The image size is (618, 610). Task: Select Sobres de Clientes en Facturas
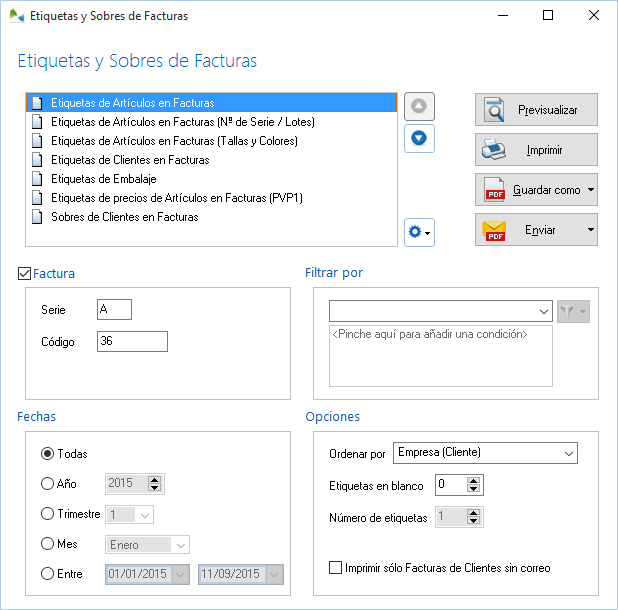(x=124, y=217)
